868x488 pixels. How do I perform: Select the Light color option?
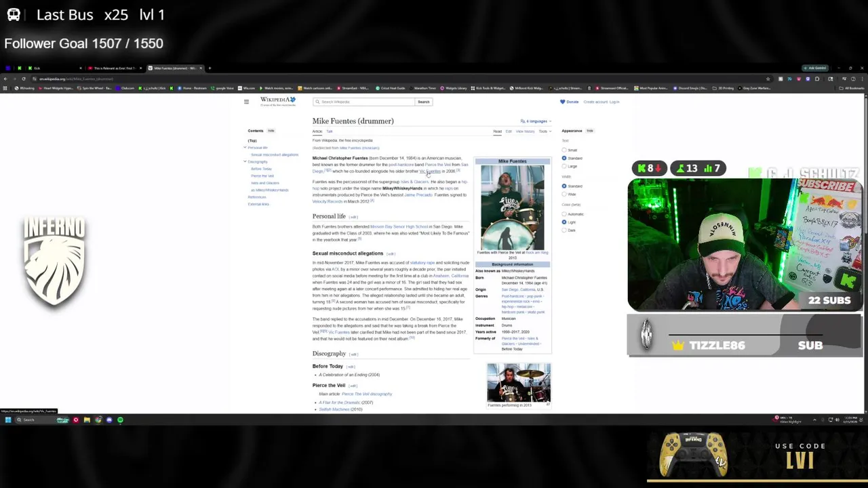coord(564,222)
